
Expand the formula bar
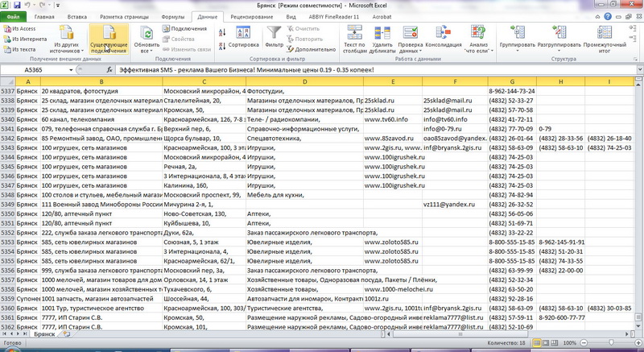coord(640,70)
